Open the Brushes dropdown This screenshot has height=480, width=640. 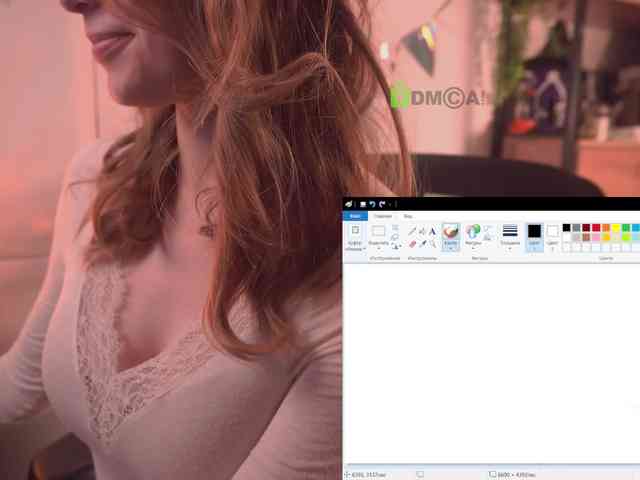click(x=451, y=235)
